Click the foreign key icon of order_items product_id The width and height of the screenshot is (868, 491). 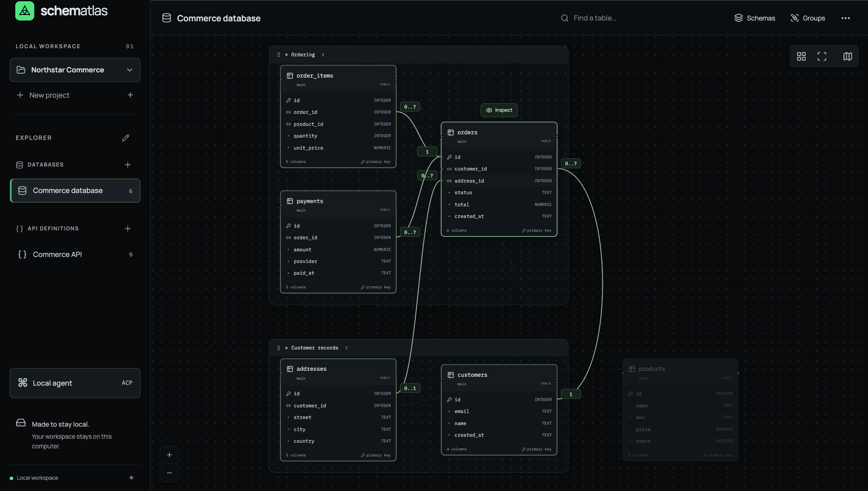coord(288,124)
